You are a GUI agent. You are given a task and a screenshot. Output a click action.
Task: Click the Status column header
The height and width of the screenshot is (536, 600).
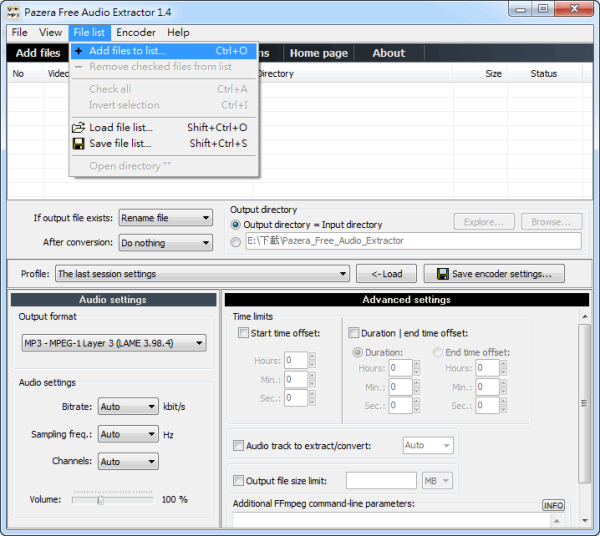point(545,73)
